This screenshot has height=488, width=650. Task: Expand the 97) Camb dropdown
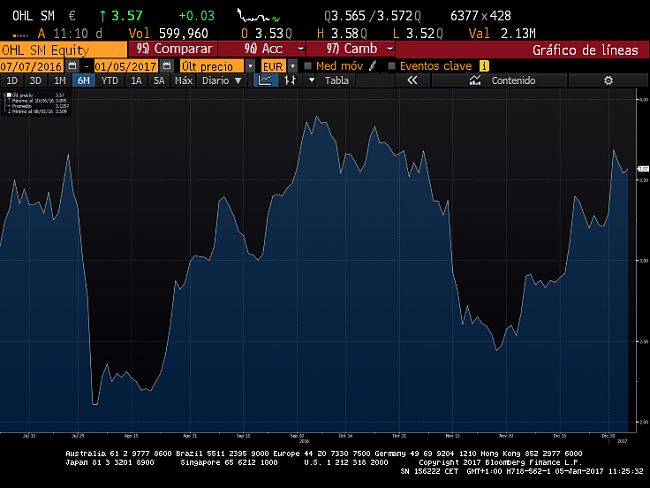(390, 49)
